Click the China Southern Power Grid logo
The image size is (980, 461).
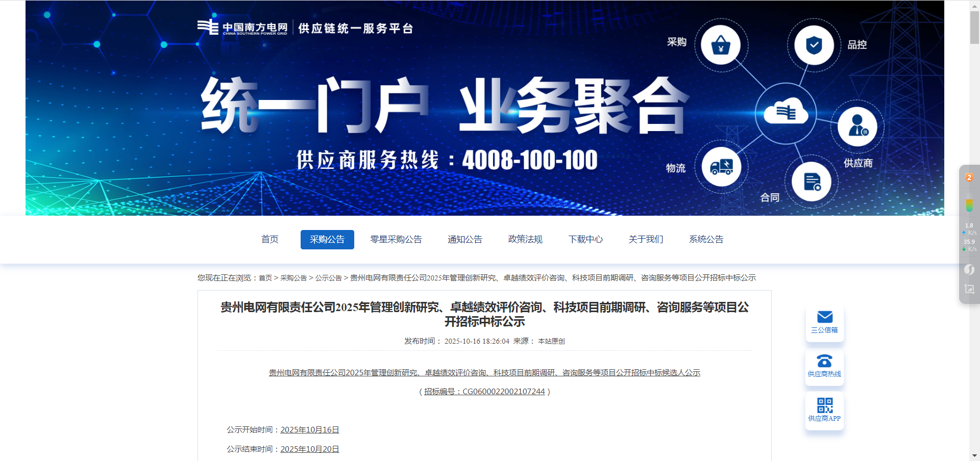(x=242, y=28)
